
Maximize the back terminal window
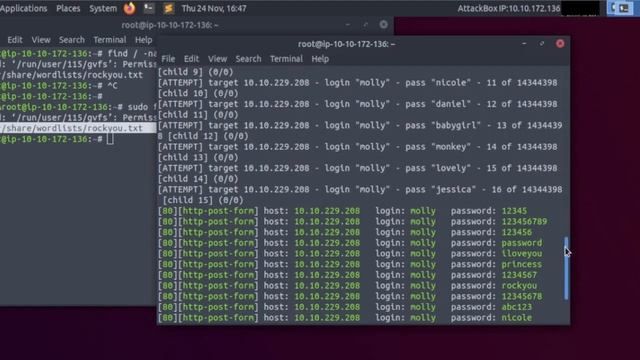point(365,24)
